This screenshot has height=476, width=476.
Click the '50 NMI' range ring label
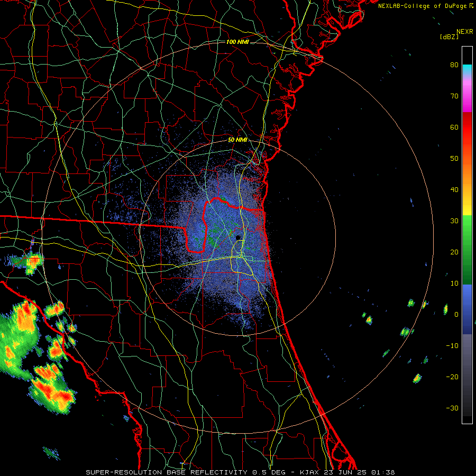pos(237,140)
